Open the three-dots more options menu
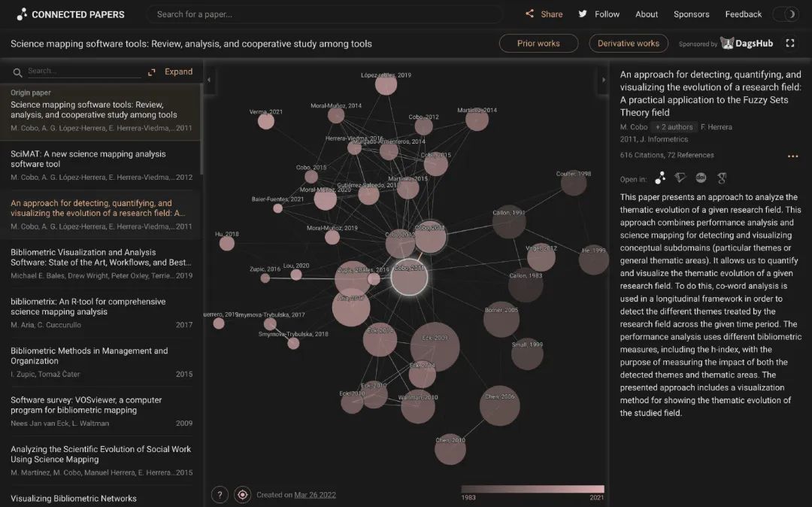 coord(793,156)
